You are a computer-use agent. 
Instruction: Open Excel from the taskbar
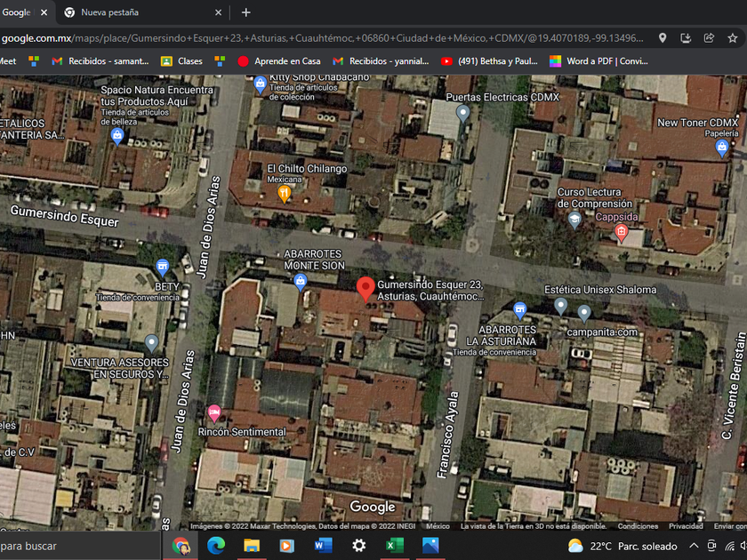click(x=395, y=546)
